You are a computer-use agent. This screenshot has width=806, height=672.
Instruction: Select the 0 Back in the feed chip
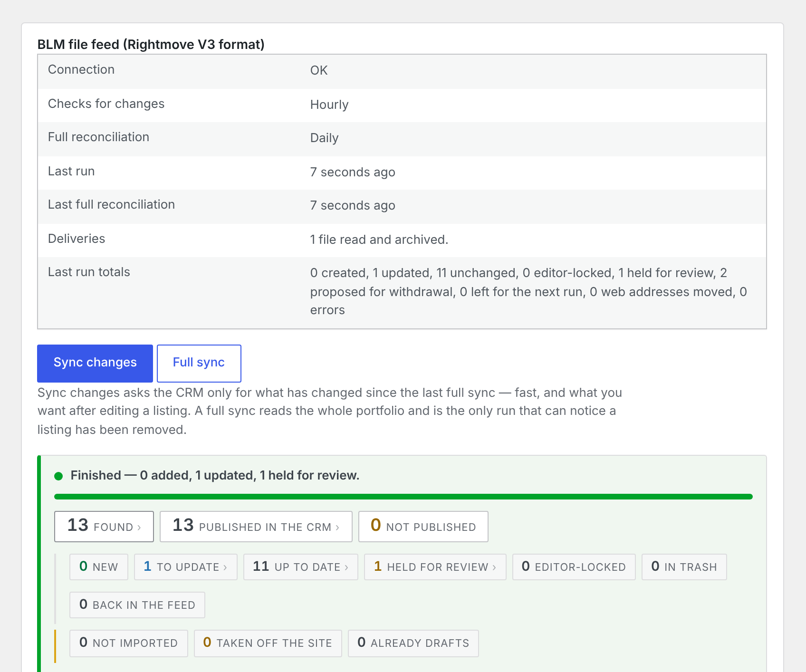tap(137, 605)
